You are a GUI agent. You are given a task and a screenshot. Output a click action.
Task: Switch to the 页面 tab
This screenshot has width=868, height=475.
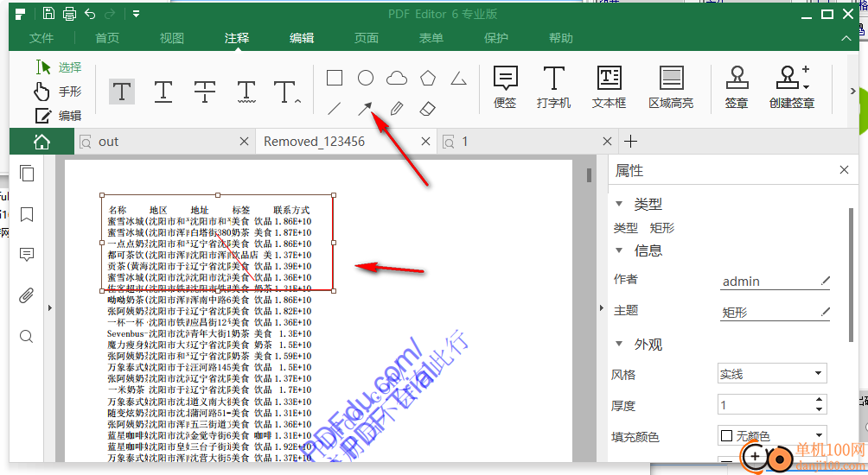[367, 38]
